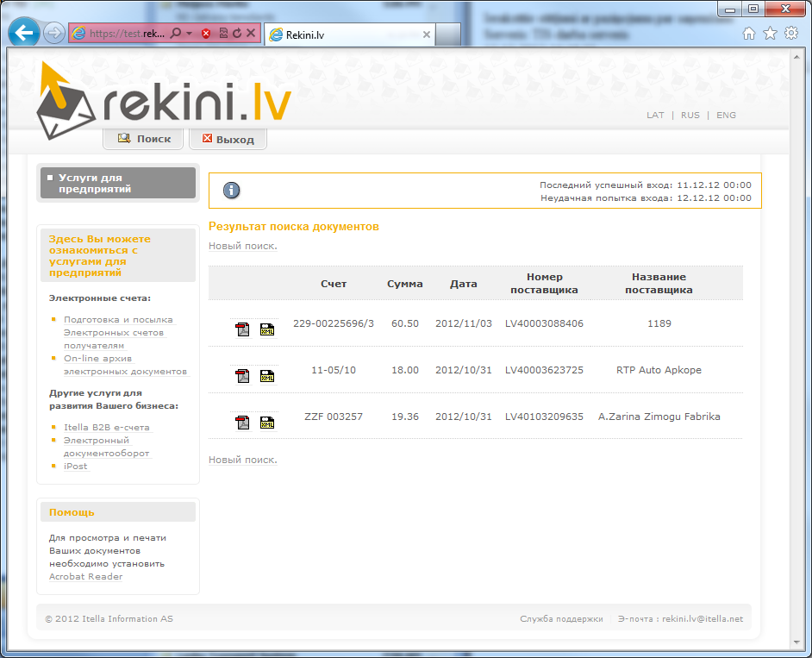Download XML for invoice 11-05/10

(267, 376)
